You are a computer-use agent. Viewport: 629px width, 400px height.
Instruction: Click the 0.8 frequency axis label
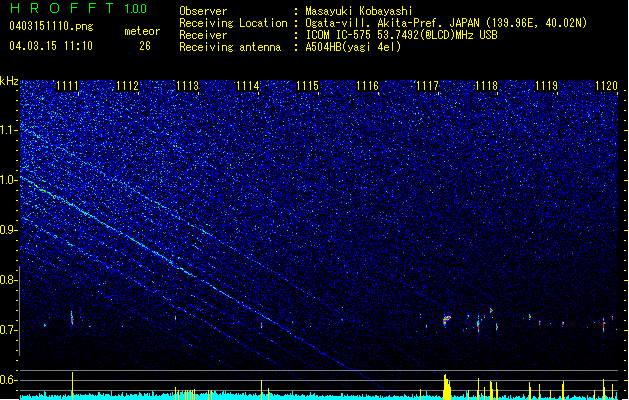8,280
